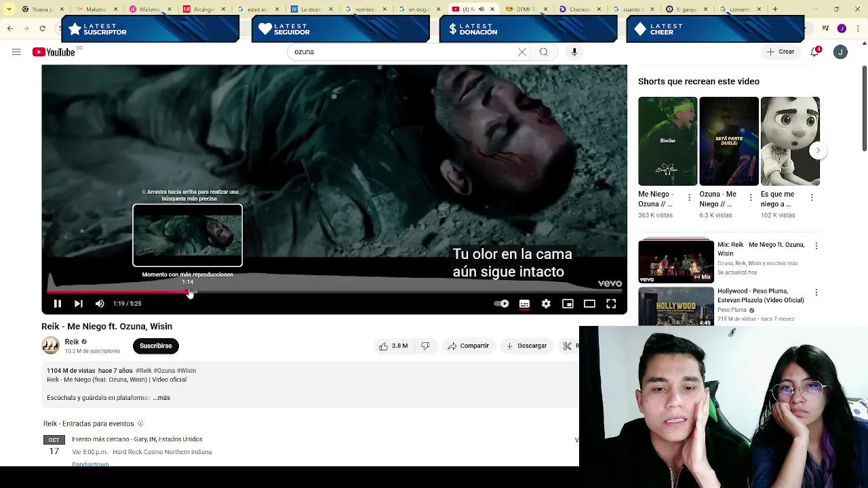The image size is (868, 488).
Task: Switch to the 'El garaje' browser tab
Action: point(688,9)
